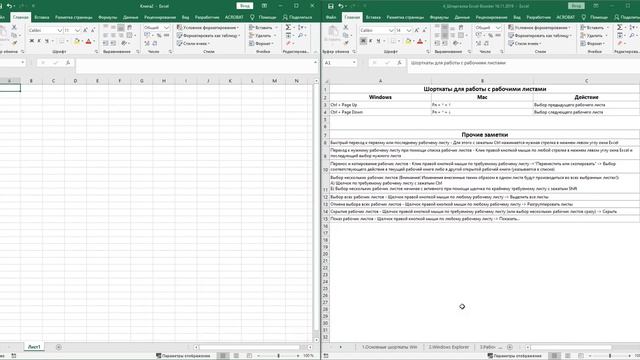Click Save in the right Excel window

tap(331, 6)
